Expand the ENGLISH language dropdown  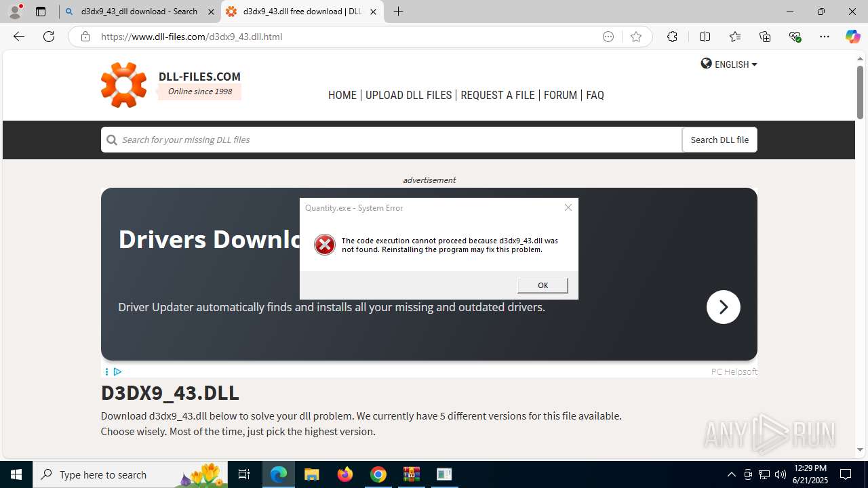click(729, 64)
